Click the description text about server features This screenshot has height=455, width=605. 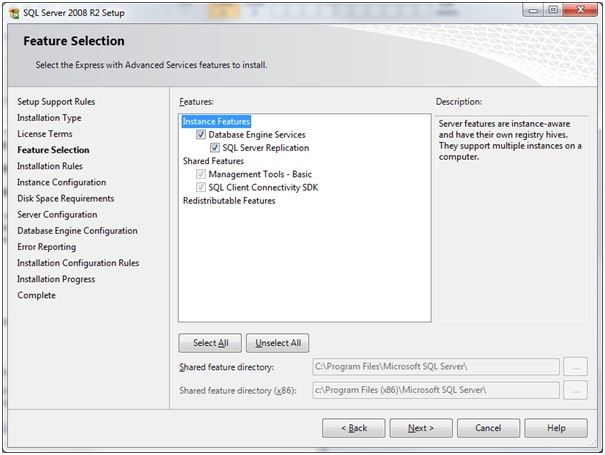510,140
